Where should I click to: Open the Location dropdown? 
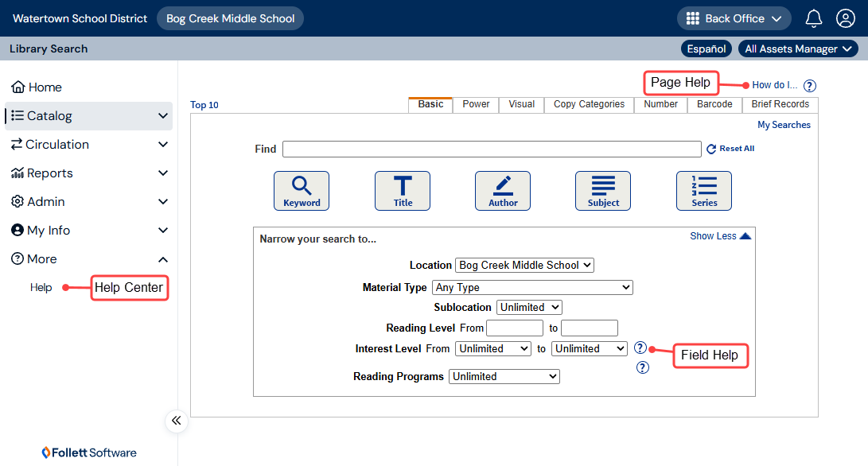click(524, 266)
